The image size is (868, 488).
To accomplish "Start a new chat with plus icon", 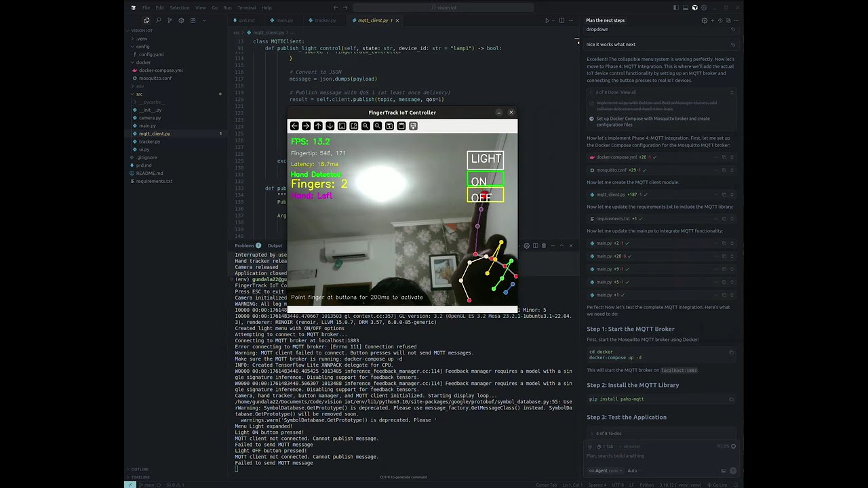I will 712,20.
